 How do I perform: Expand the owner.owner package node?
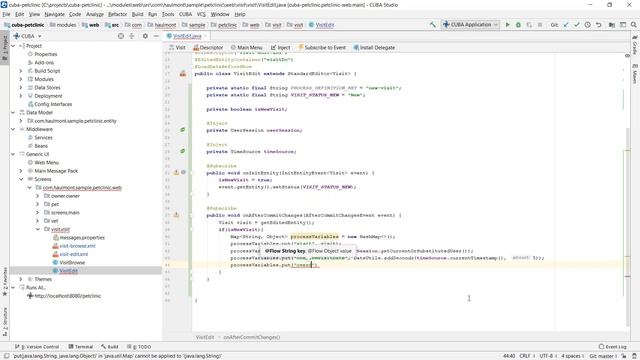point(38,196)
